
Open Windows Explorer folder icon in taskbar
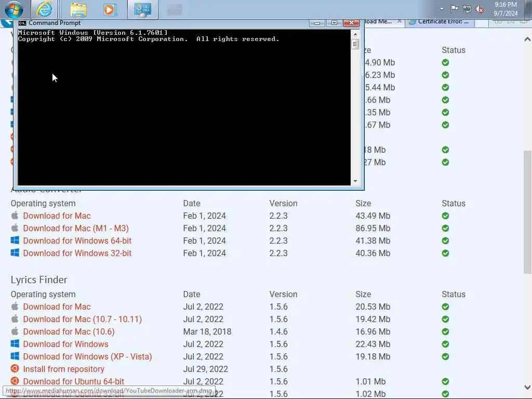78,9
